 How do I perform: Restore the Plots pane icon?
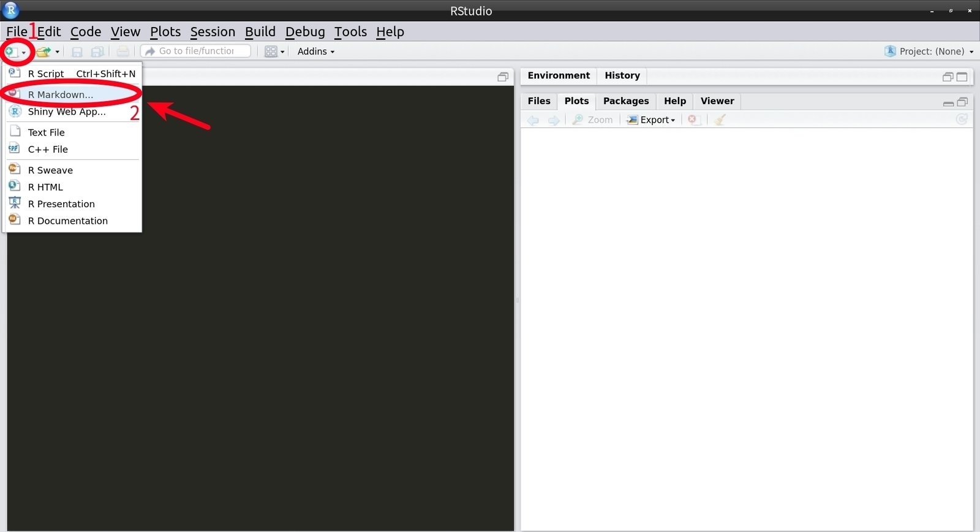(x=962, y=102)
